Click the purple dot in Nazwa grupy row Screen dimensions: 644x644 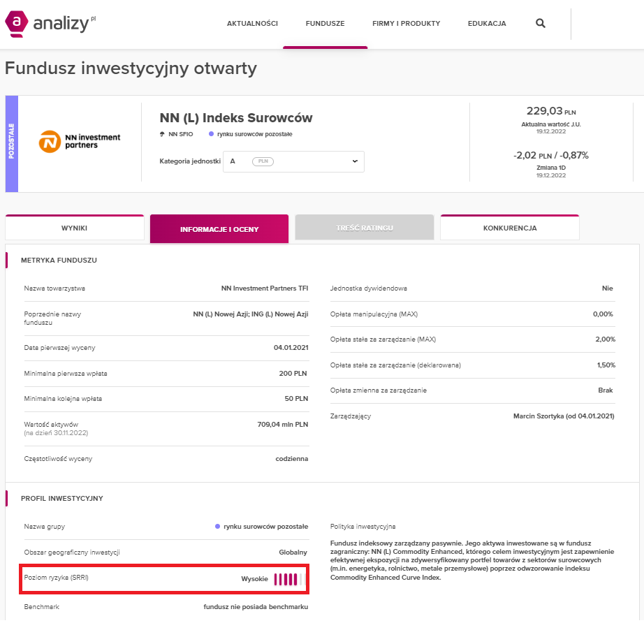(x=218, y=526)
